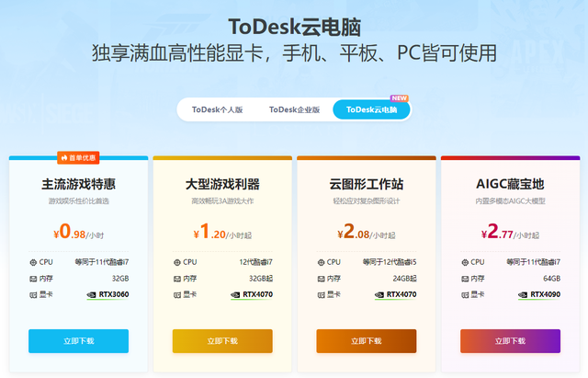Click 显卡 icon in AIGC藏宝地 card
Image resolution: width=588 pixels, height=378 pixels.
pos(465,295)
